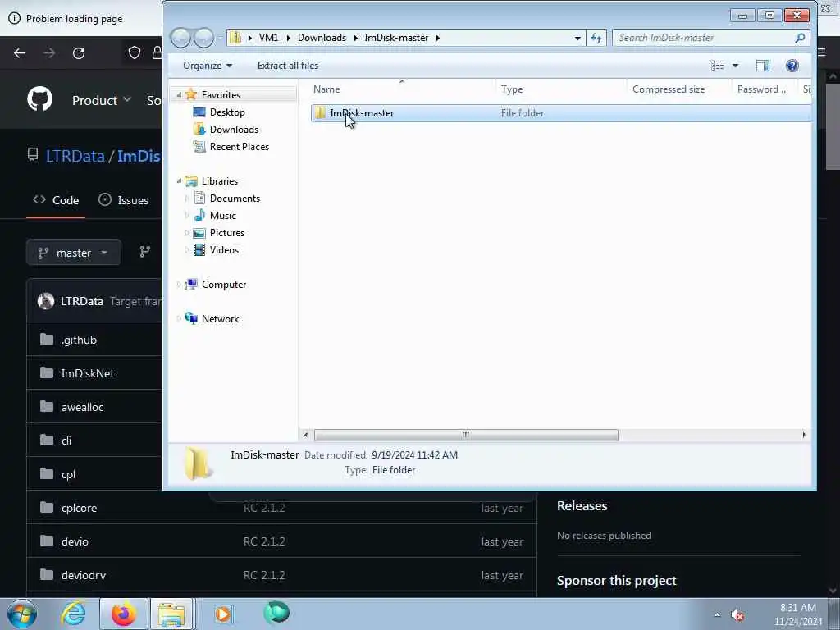This screenshot has width=840, height=630.
Task: Switch to Firefox in the taskbar
Action: [123, 614]
